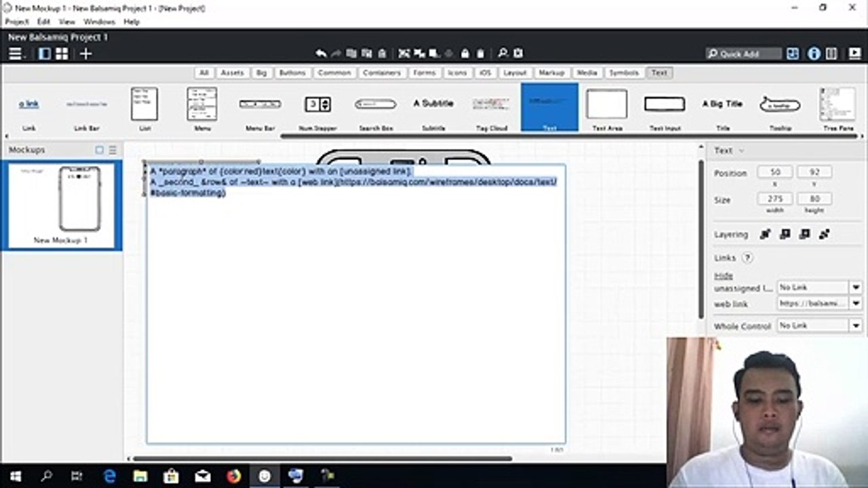The height and width of the screenshot is (488, 868).
Task: Select the Subtitle control
Action: pyautogui.click(x=433, y=108)
